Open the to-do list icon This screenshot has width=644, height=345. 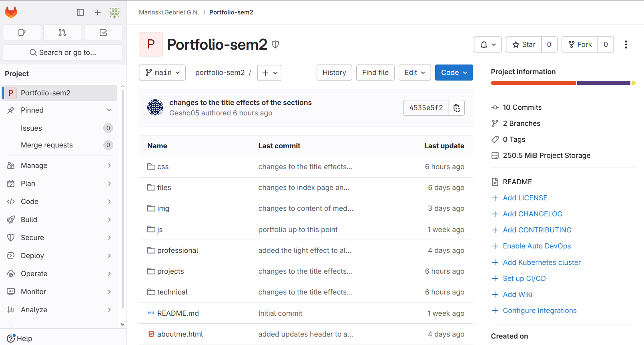click(x=103, y=32)
